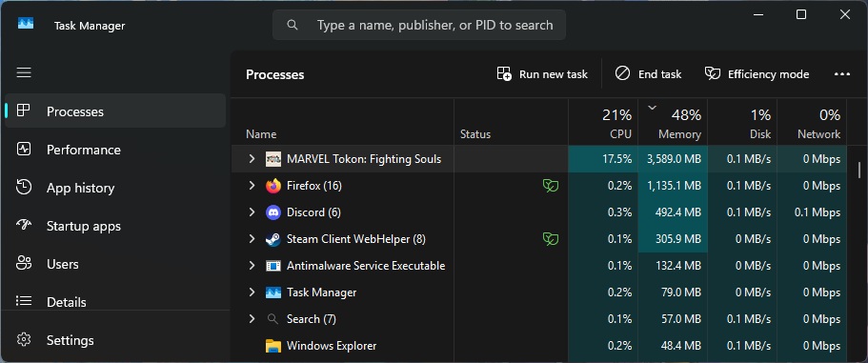This screenshot has width=868, height=363.
Task: Select the Discord (6) process name
Action: click(313, 212)
